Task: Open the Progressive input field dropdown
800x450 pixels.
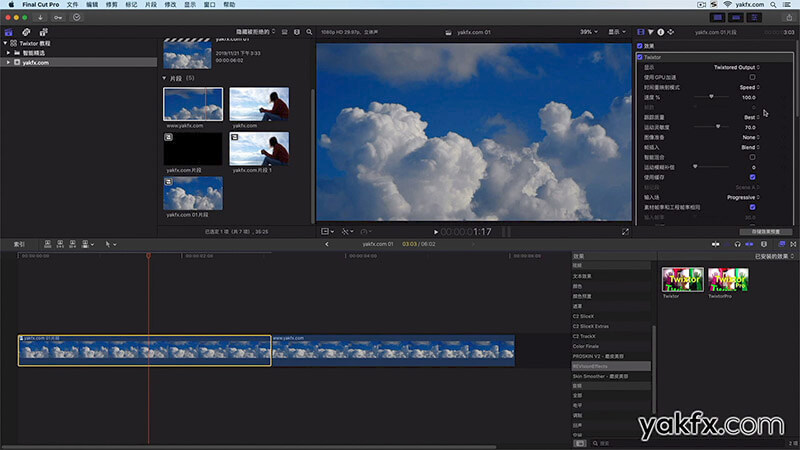Action: click(x=743, y=197)
